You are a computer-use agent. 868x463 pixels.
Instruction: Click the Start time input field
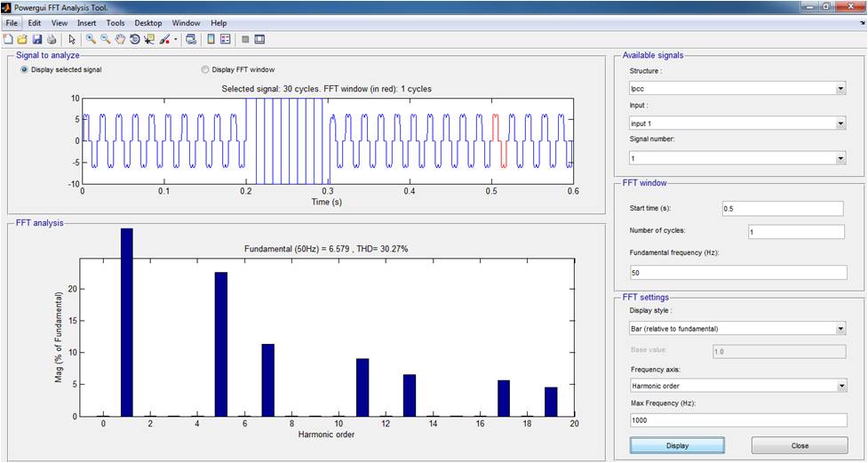(782, 208)
